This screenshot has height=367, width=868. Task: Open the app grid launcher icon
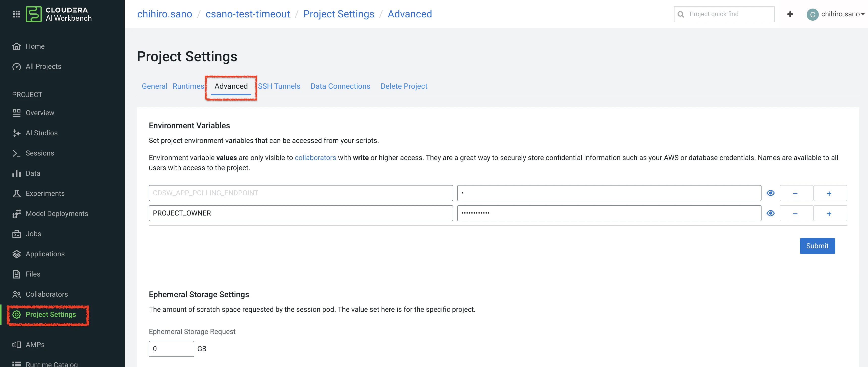click(x=16, y=14)
